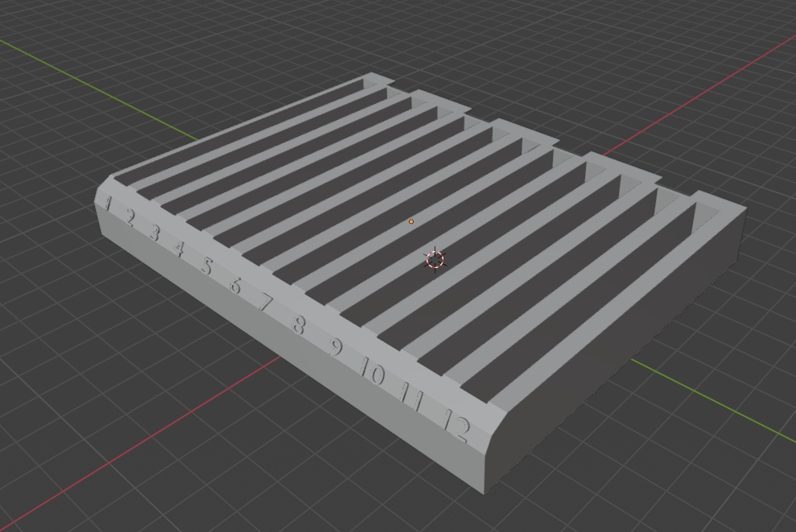The height and width of the screenshot is (532, 796).
Task: Click the embossed number "5" on the model
Action: (206, 266)
